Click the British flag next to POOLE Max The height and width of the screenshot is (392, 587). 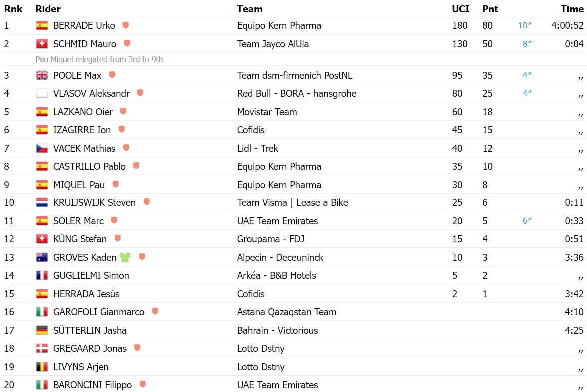(42, 75)
